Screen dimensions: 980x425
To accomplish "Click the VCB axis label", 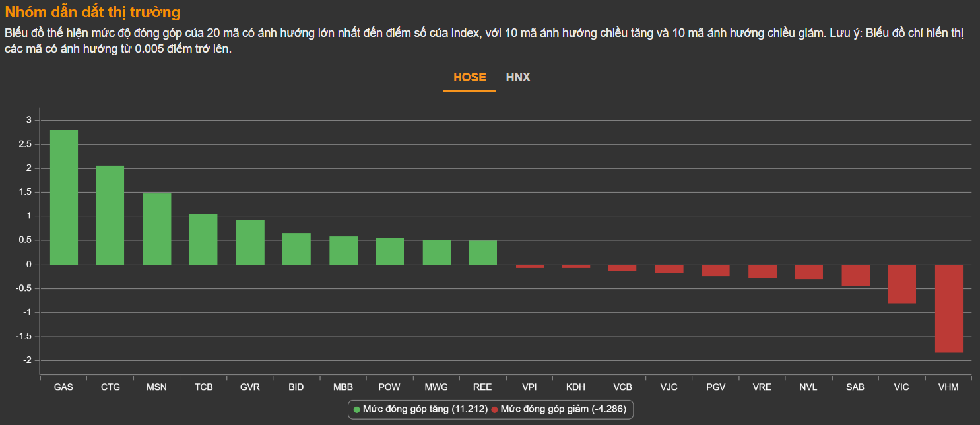I will tap(622, 387).
